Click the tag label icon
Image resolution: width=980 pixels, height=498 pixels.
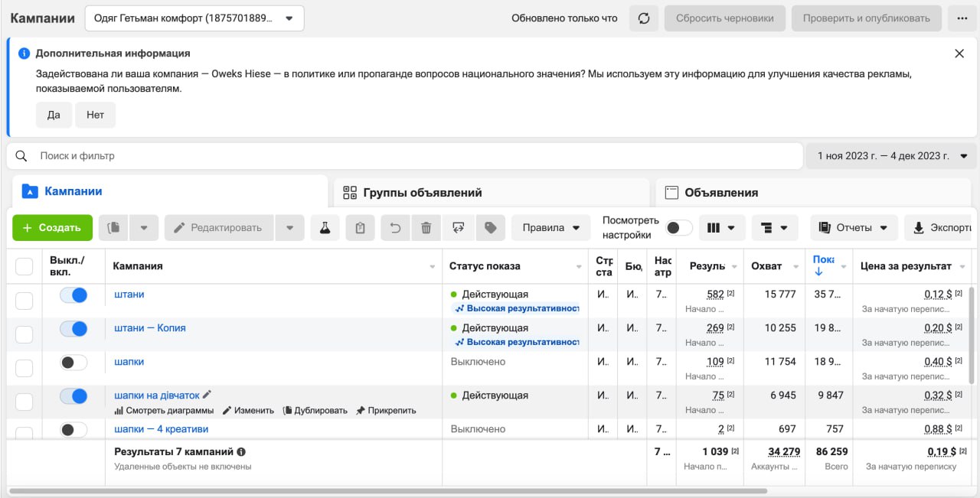click(x=491, y=228)
